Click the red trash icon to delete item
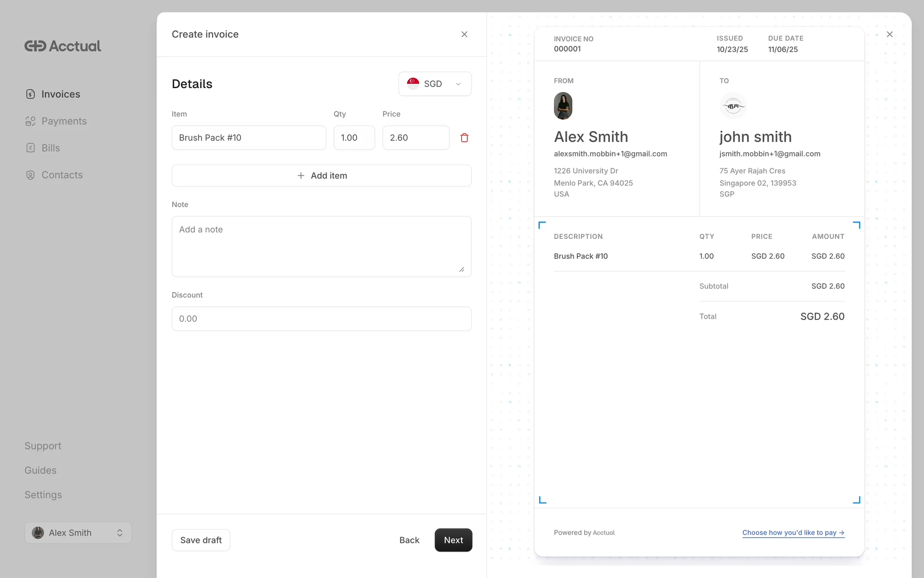Image resolution: width=924 pixels, height=578 pixels. pos(464,138)
